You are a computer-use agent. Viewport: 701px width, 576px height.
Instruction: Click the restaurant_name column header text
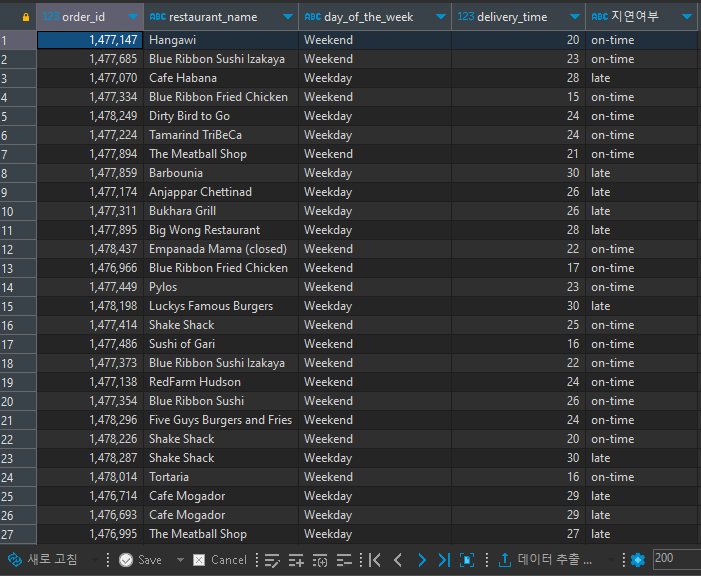point(213,17)
